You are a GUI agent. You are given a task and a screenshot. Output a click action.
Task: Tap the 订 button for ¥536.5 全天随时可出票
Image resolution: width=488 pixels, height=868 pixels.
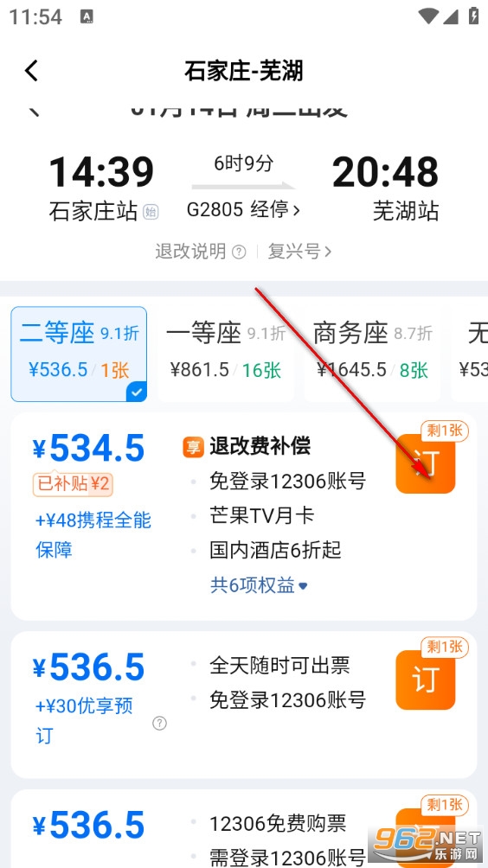[426, 680]
